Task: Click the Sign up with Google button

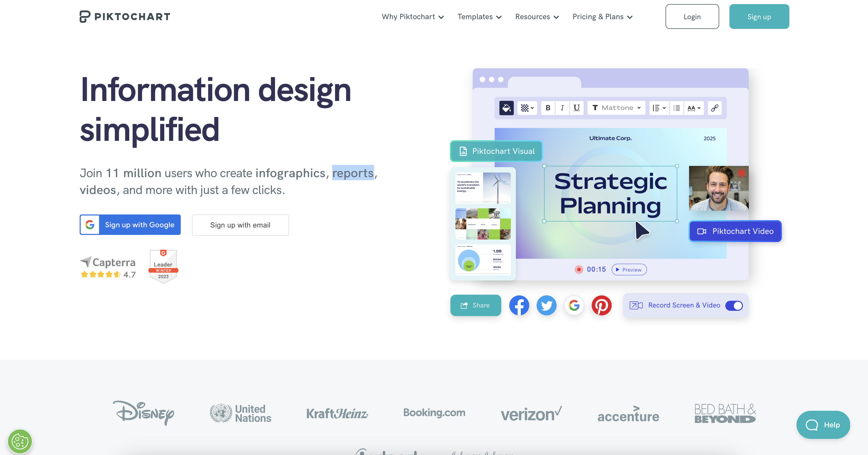Action: [130, 225]
